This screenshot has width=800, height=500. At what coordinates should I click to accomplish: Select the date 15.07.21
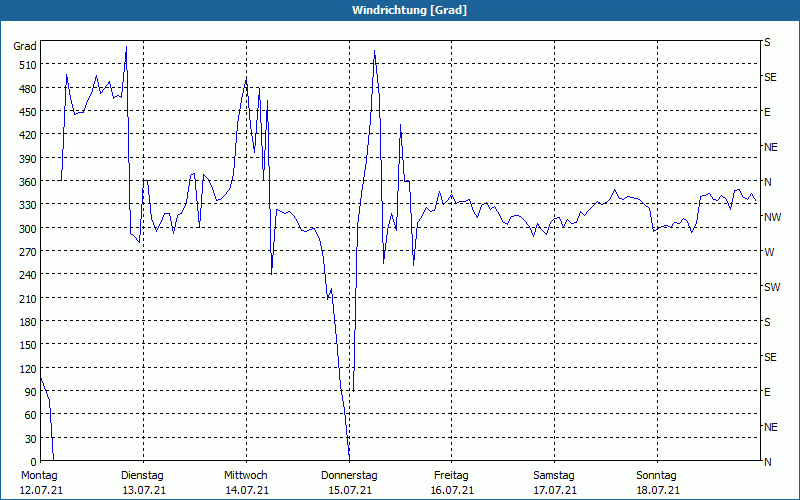pos(349,491)
